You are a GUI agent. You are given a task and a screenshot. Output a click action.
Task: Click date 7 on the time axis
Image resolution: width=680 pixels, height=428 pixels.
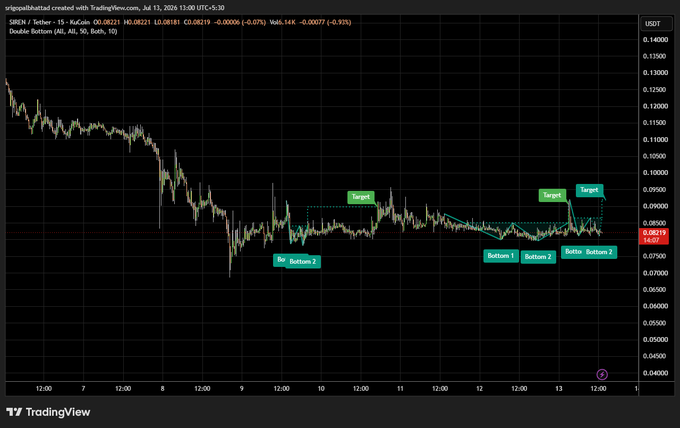point(83,389)
